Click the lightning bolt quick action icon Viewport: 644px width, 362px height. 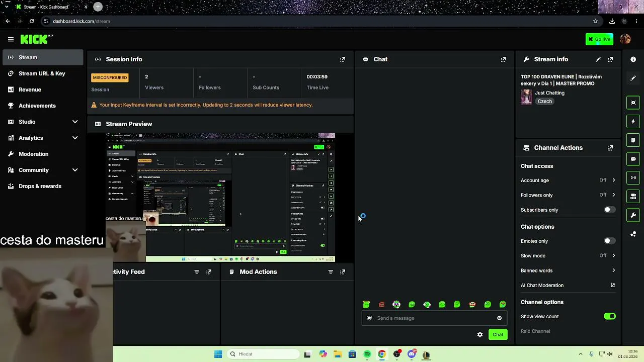coord(633,121)
